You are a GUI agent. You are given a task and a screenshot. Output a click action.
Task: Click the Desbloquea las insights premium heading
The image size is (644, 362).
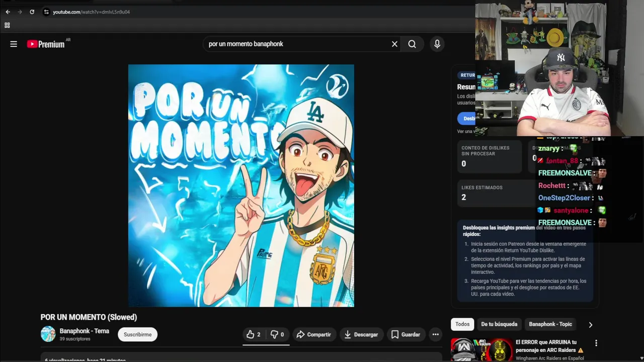[524, 231]
